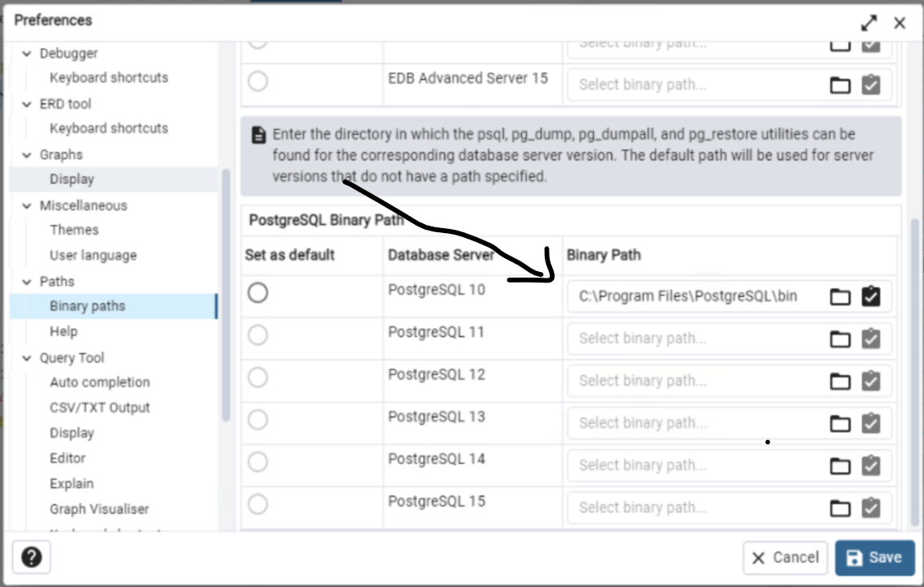
Task: Validate PostgreSQL 11 binary path
Action: click(871, 339)
